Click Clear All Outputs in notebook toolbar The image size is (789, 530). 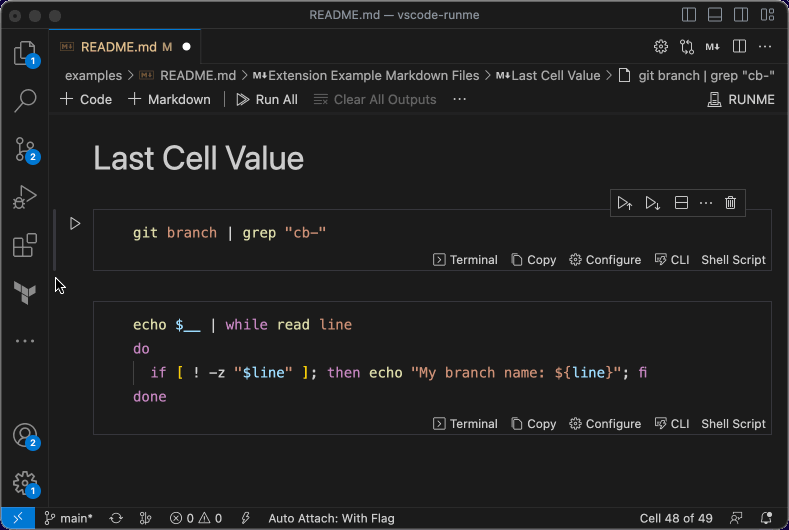(x=375, y=100)
